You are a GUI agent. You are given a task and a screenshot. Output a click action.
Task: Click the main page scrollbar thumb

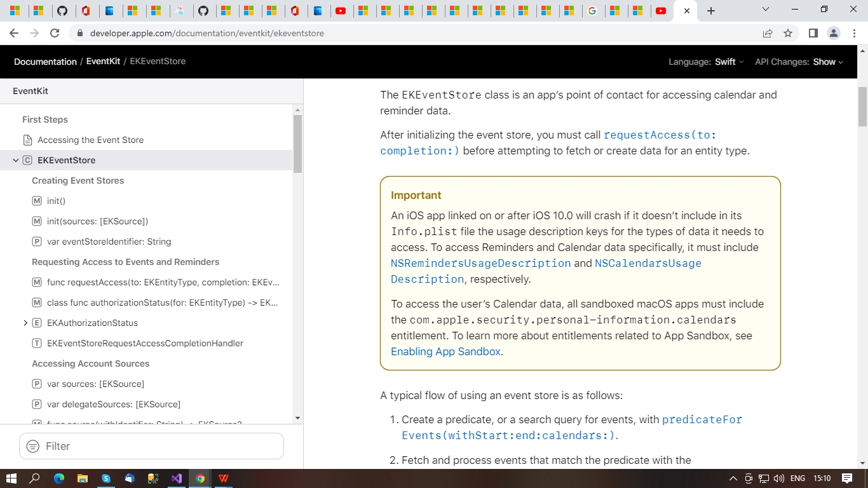[x=863, y=107]
